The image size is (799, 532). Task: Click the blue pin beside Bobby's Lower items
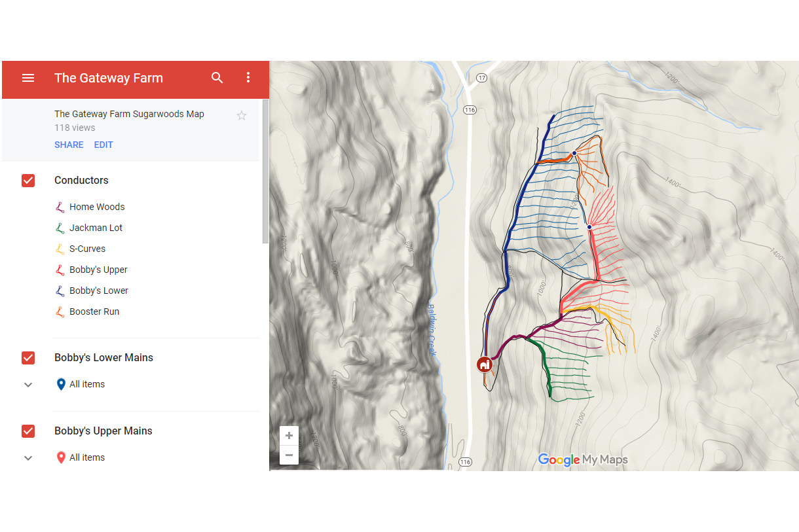pyautogui.click(x=61, y=384)
